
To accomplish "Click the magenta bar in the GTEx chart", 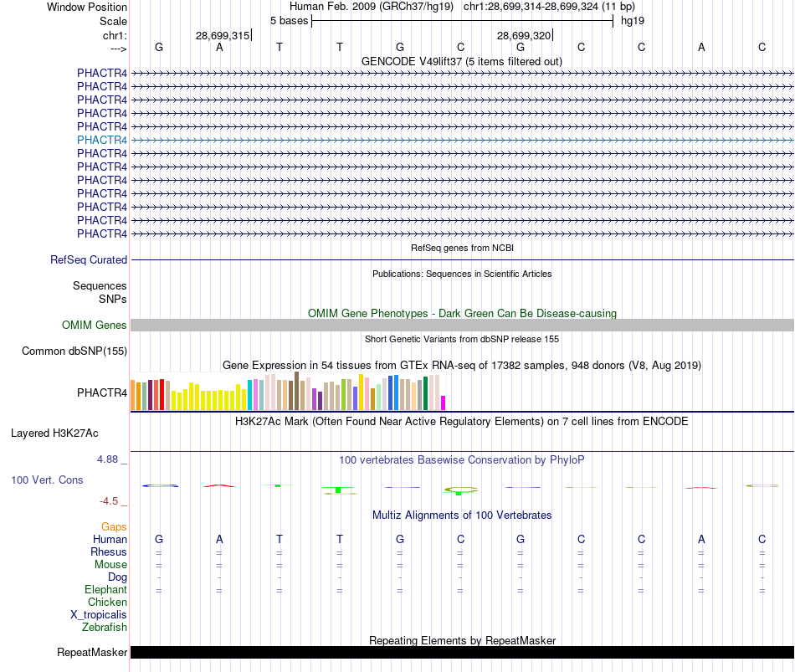I will [x=444, y=403].
